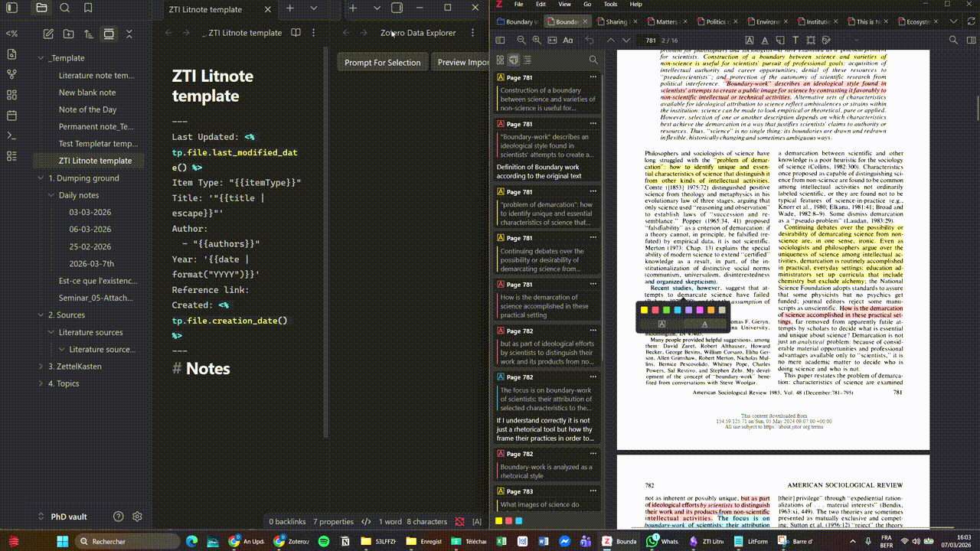This screenshot has height=551, width=980.
Task: Open the graph view in Obsidian
Action: coord(11,73)
